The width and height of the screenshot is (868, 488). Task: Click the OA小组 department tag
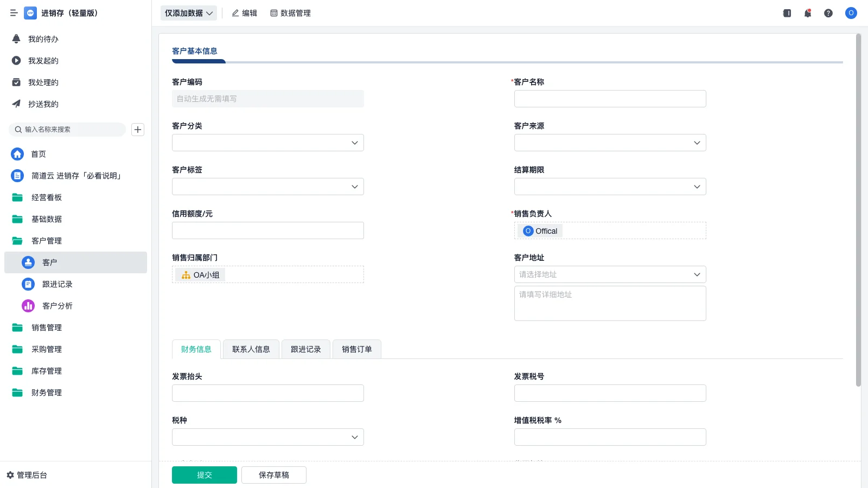[201, 275]
